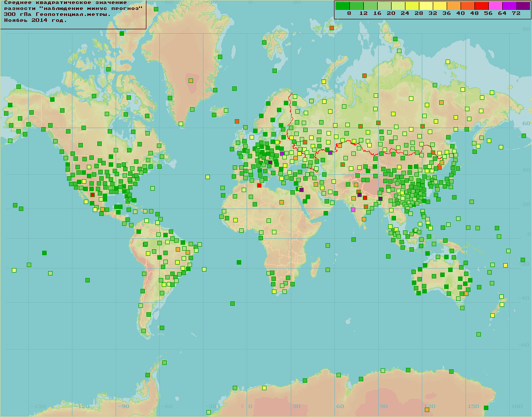
Task: Click the legend value label 48
Action: 474,13
